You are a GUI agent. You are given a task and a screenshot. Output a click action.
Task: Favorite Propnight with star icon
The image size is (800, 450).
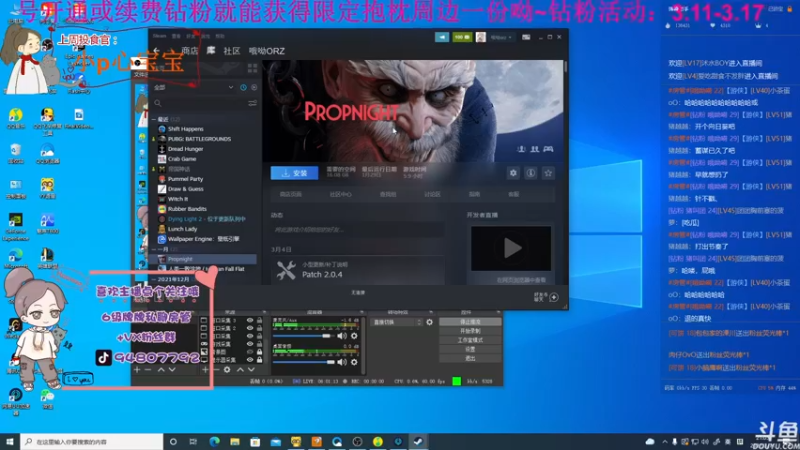pyautogui.click(x=548, y=173)
